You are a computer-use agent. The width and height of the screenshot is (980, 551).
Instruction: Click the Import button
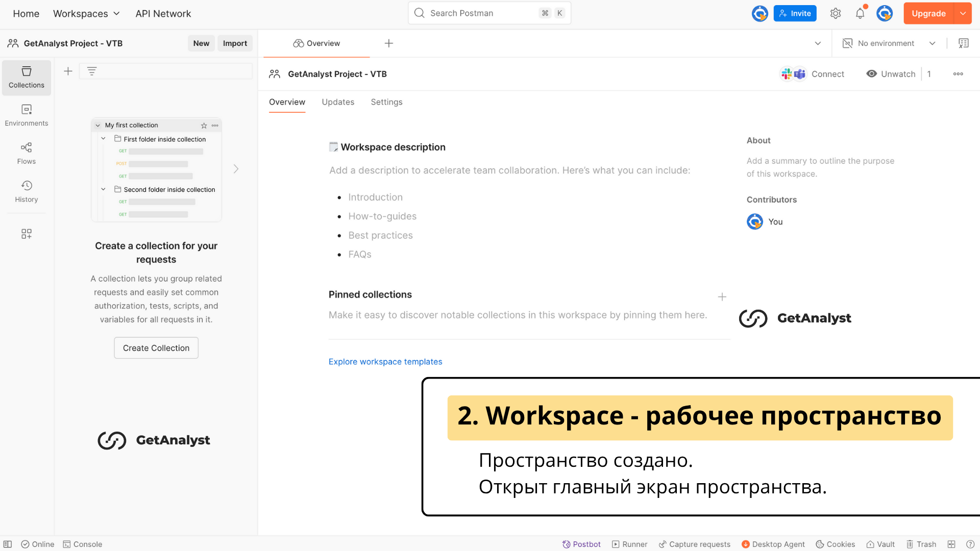pyautogui.click(x=235, y=43)
